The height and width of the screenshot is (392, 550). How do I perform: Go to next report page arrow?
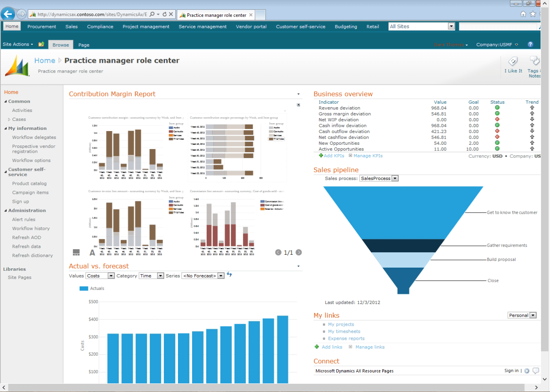tap(299, 252)
